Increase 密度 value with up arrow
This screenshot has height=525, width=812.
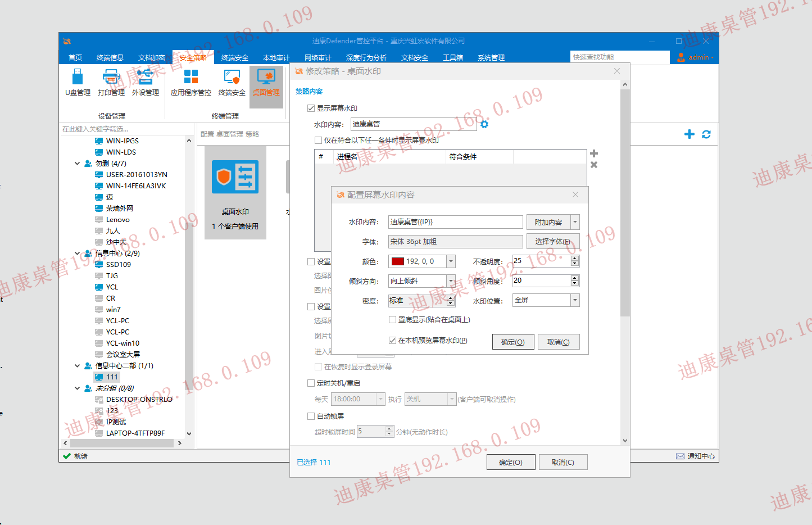point(451,298)
